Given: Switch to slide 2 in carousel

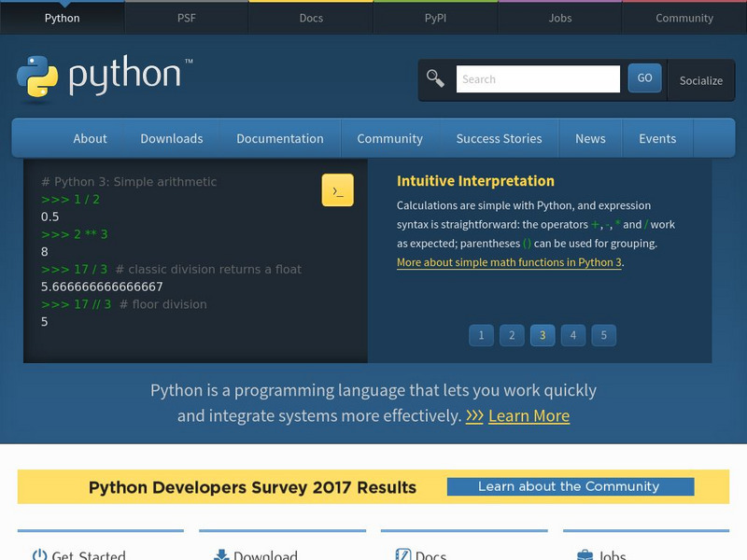Looking at the screenshot, I should pyautogui.click(x=512, y=335).
